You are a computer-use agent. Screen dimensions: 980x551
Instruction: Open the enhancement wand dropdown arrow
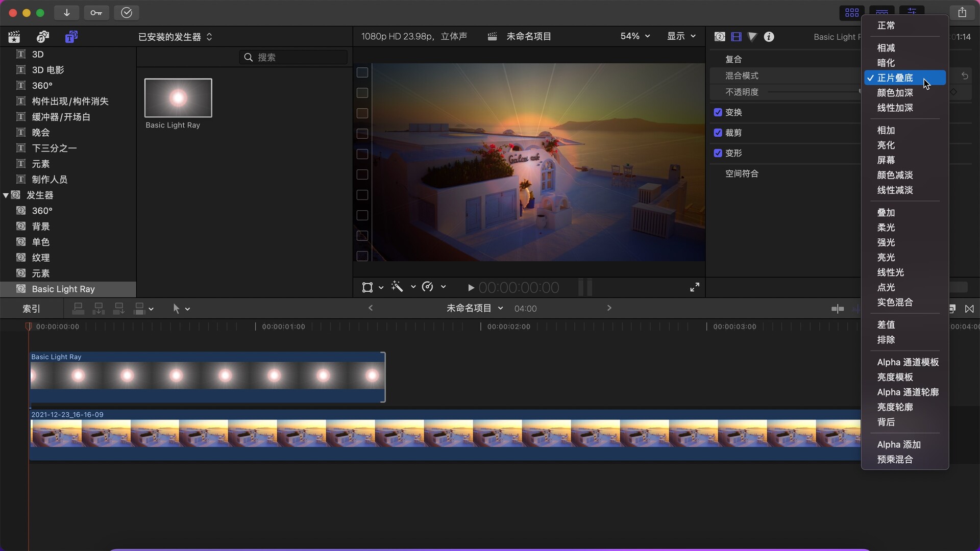(413, 287)
